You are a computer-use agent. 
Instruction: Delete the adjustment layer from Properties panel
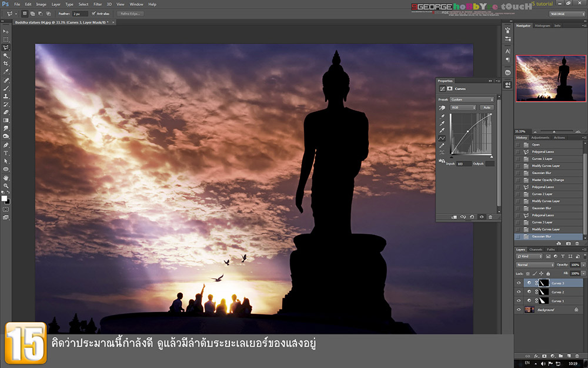[490, 217]
